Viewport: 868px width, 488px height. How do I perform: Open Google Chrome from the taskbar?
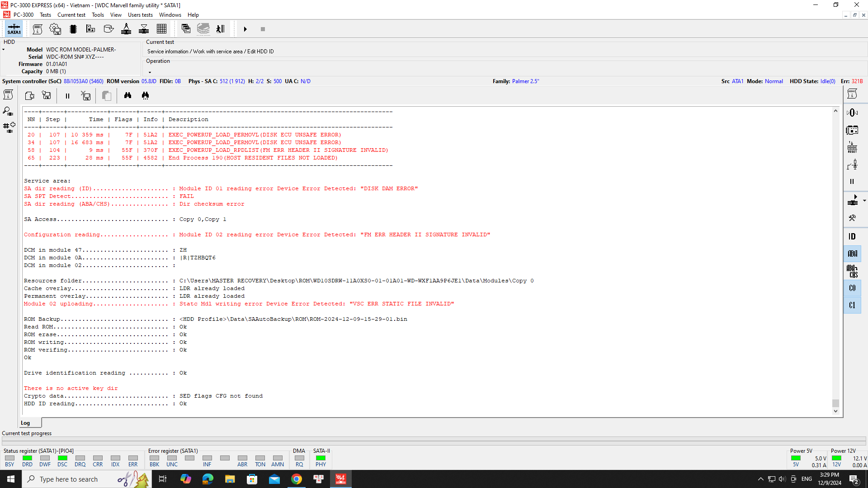[297, 479]
